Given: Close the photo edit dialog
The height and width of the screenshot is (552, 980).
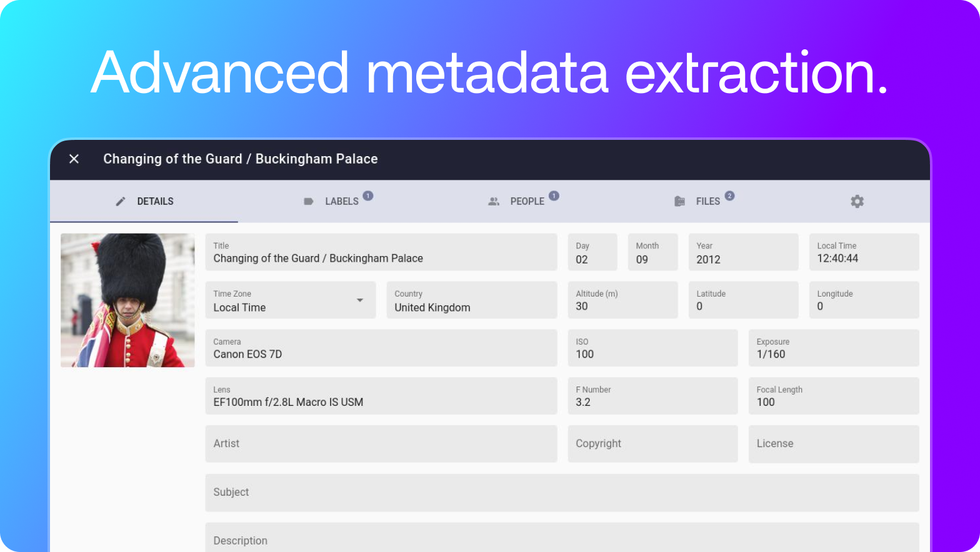Looking at the screenshot, I should coord(74,159).
